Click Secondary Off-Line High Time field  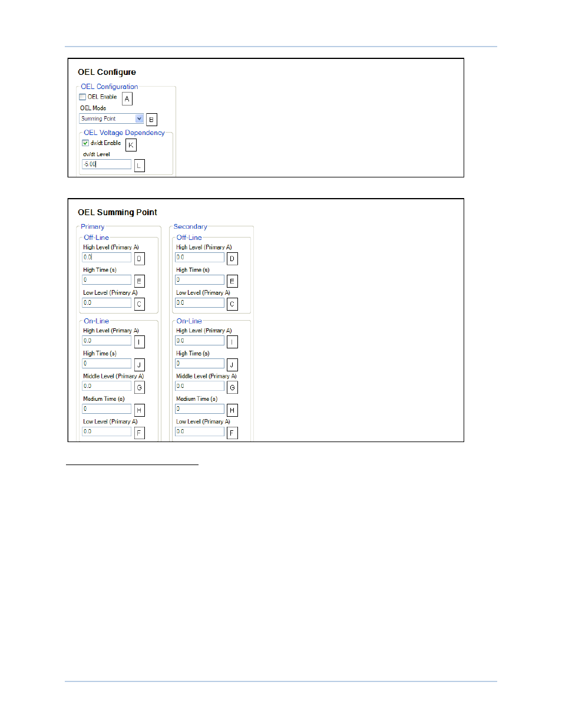[x=200, y=280]
